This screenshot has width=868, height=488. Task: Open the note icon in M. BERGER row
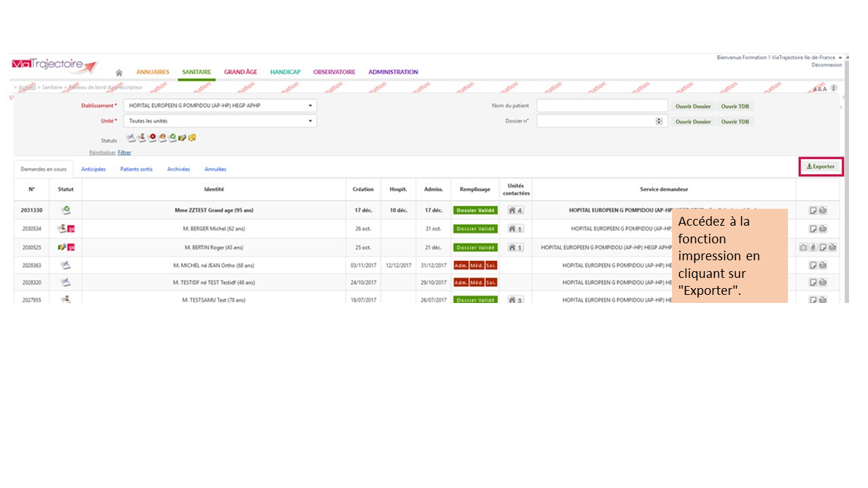point(813,229)
